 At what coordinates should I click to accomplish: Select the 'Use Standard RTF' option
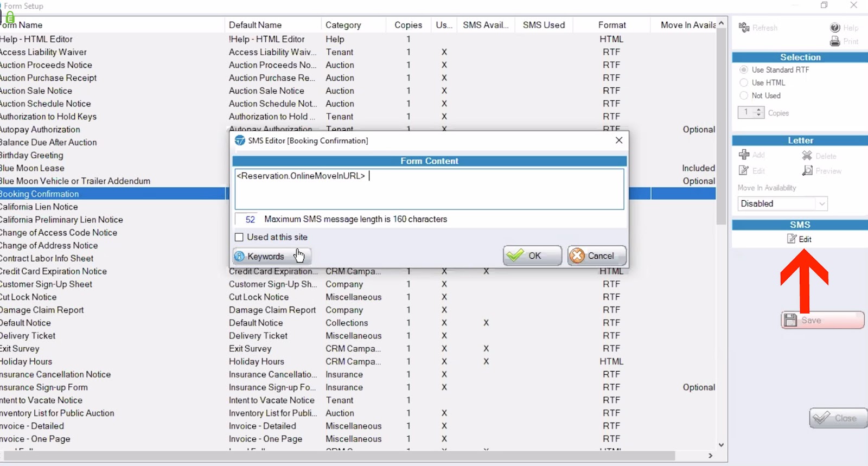coord(744,69)
